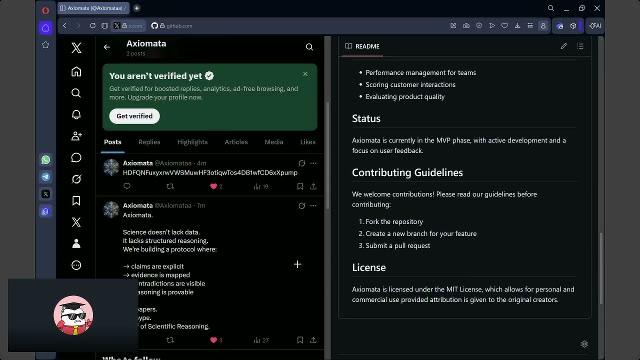Image resolution: width=640 pixels, height=360 pixels.
Task: Repost the Scientific Reasoning post
Action: pyautogui.click(x=170, y=340)
